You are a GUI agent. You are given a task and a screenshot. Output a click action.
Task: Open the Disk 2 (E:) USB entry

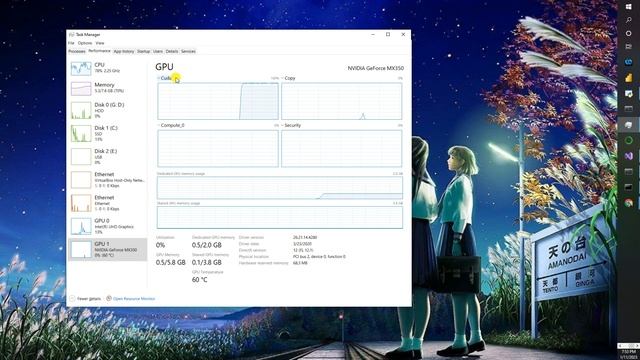pyautogui.click(x=107, y=157)
